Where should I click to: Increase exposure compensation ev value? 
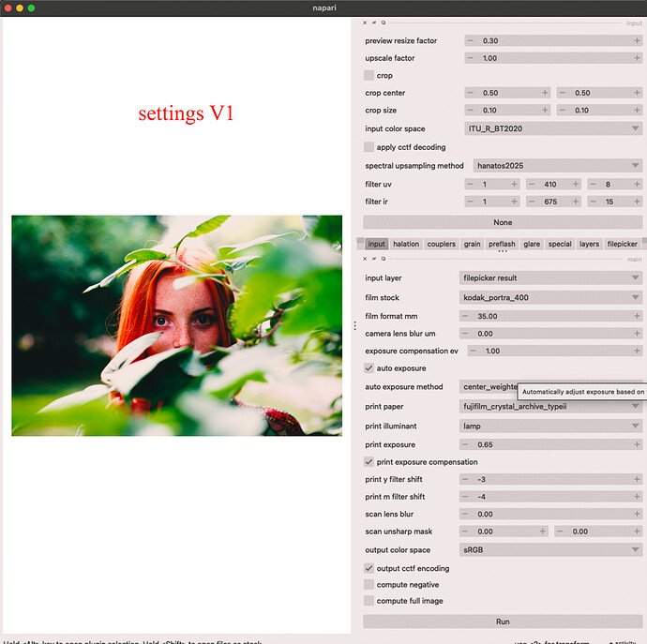click(x=637, y=351)
